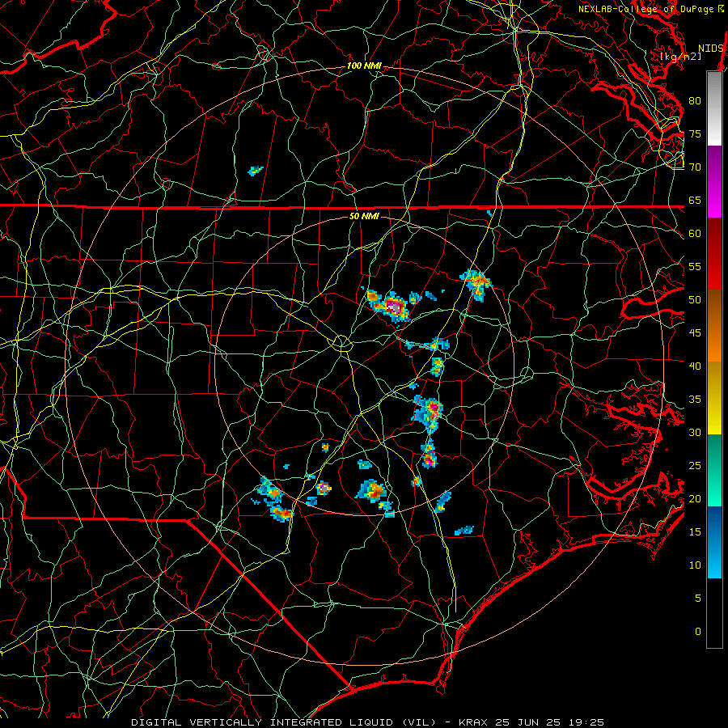Click the 40 value on the color scale
The image size is (728, 728).
coord(695,366)
